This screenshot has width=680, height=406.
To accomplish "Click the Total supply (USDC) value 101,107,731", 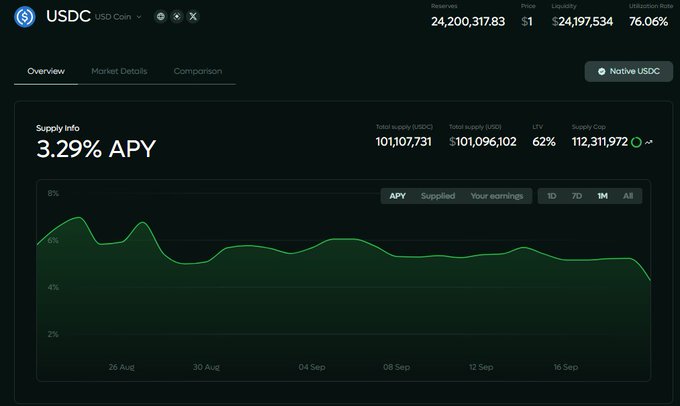I will coord(403,142).
